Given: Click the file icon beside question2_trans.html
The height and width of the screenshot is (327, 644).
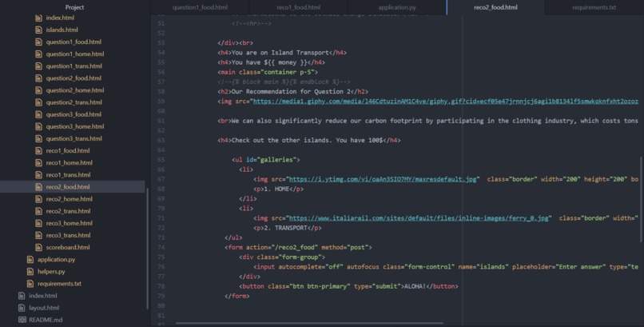Looking at the screenshot, I should point(38,102).
